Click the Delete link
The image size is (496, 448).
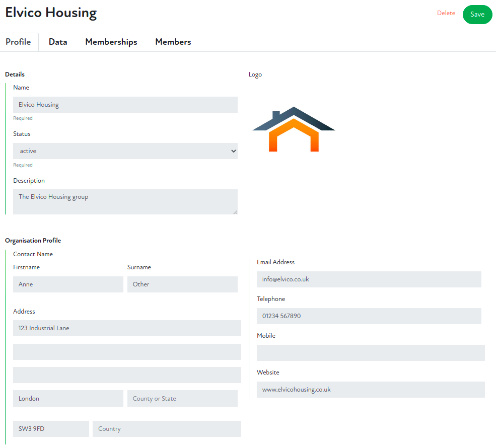click(446, 14)
